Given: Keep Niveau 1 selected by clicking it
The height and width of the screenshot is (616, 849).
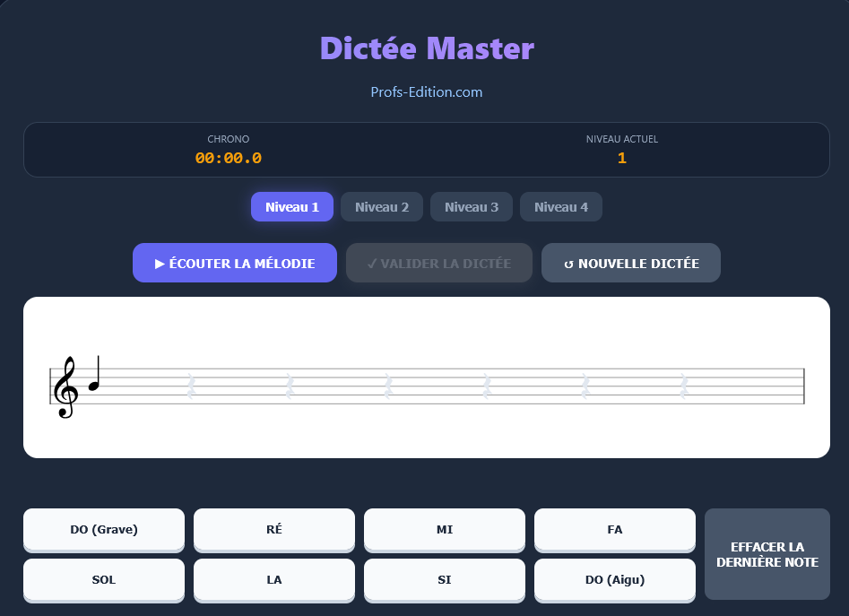Looking at the screenshot, I should pos(291,206).
